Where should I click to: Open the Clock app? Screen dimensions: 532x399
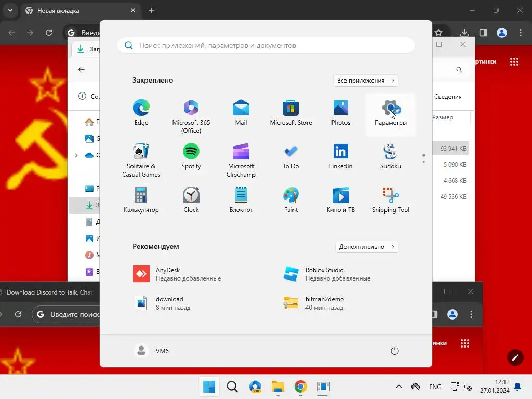[191, 201]
